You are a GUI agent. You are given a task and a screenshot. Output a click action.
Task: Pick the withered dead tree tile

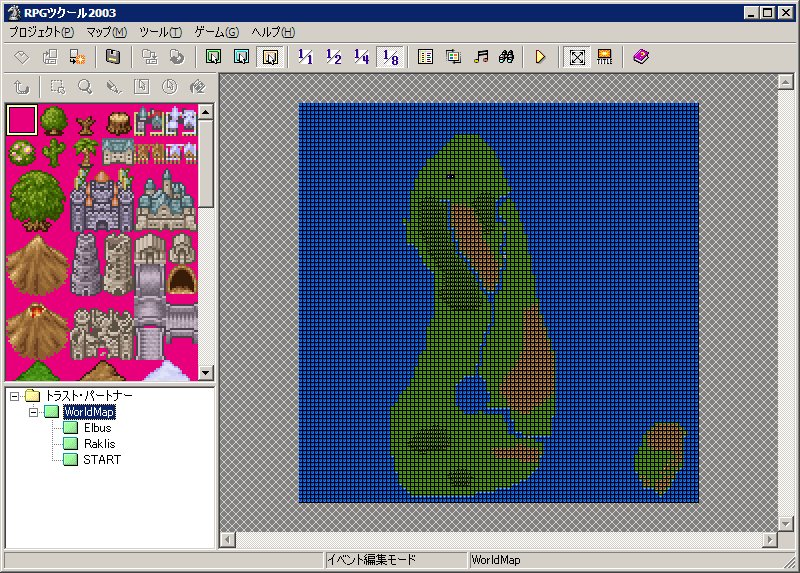tap(86, 123)
